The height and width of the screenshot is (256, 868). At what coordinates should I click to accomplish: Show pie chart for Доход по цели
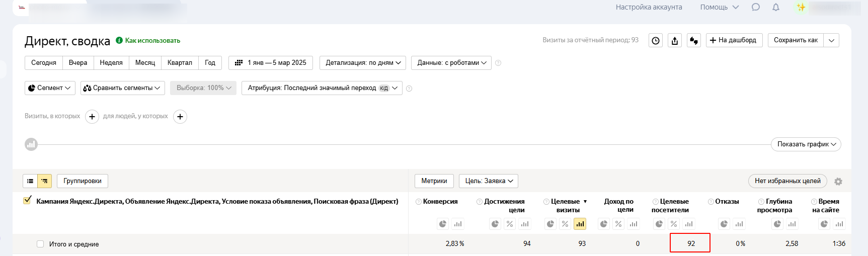click(x=604, y=224)
